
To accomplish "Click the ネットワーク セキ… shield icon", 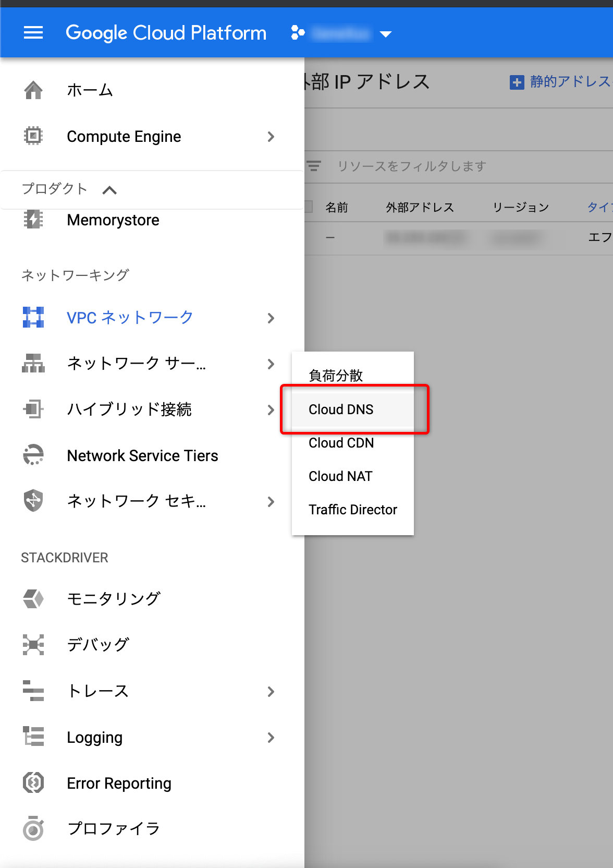I will pos(33,501).
